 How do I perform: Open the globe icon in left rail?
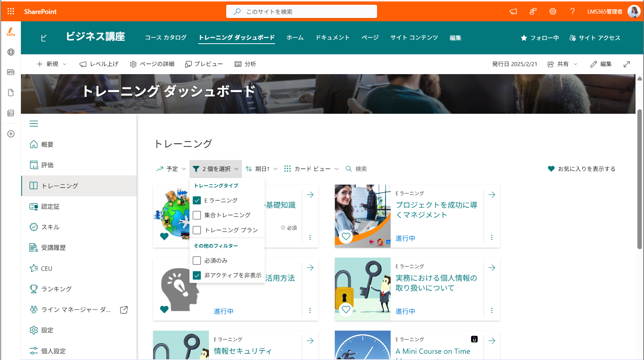[11, 52]
